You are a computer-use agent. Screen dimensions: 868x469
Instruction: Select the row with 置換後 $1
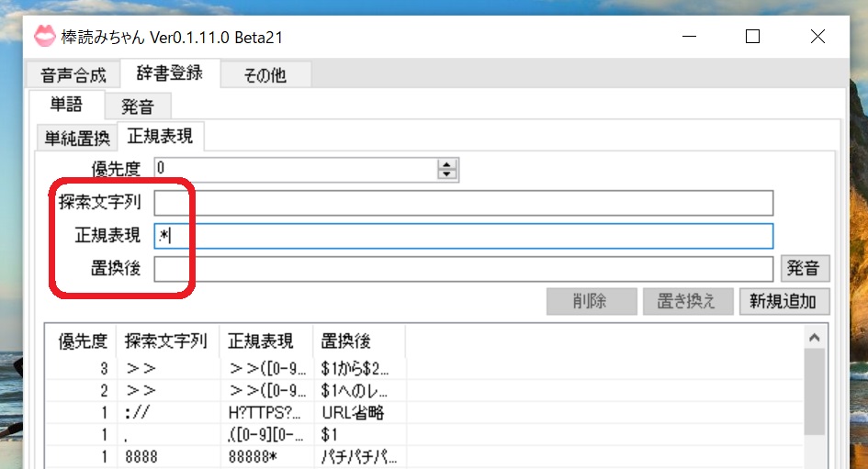(424, 435)
